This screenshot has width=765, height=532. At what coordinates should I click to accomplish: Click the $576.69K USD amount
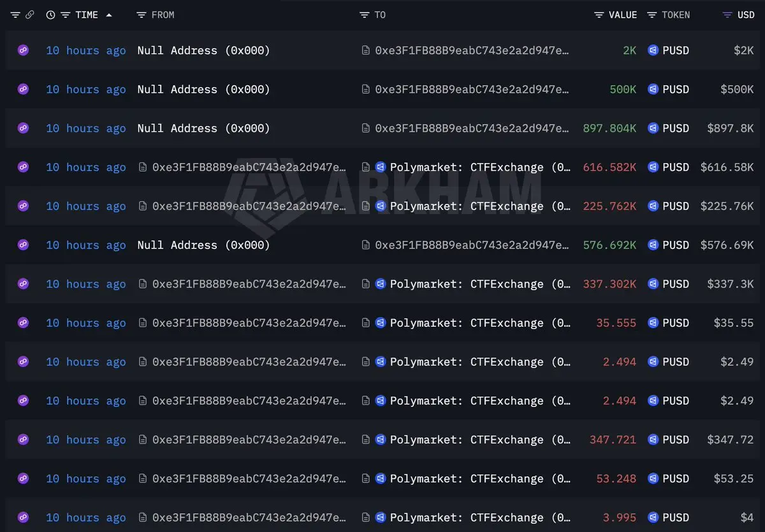click(x=727, y=245)
